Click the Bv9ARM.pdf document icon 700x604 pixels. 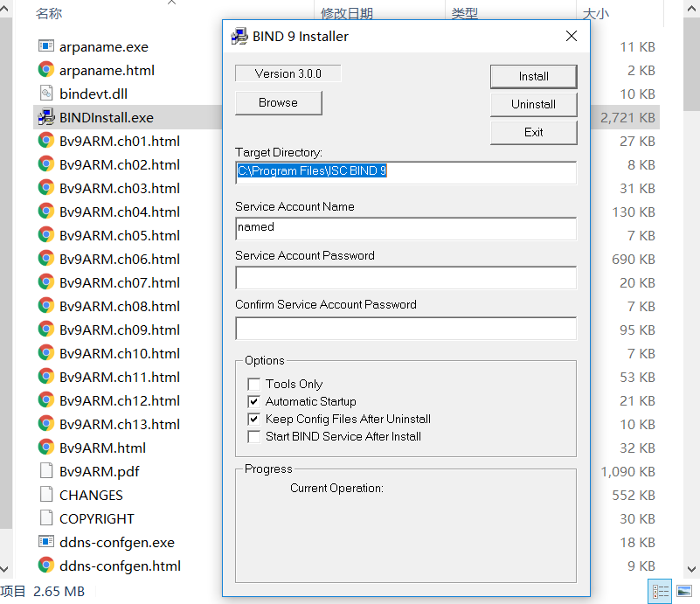(x=46, y=471)
